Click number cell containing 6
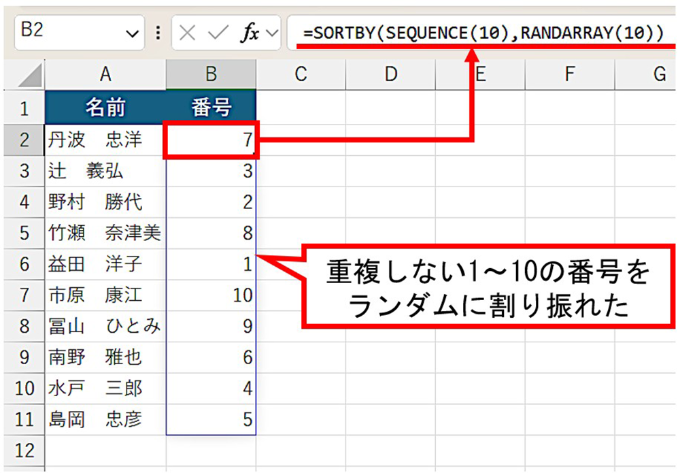 point(211,358)
